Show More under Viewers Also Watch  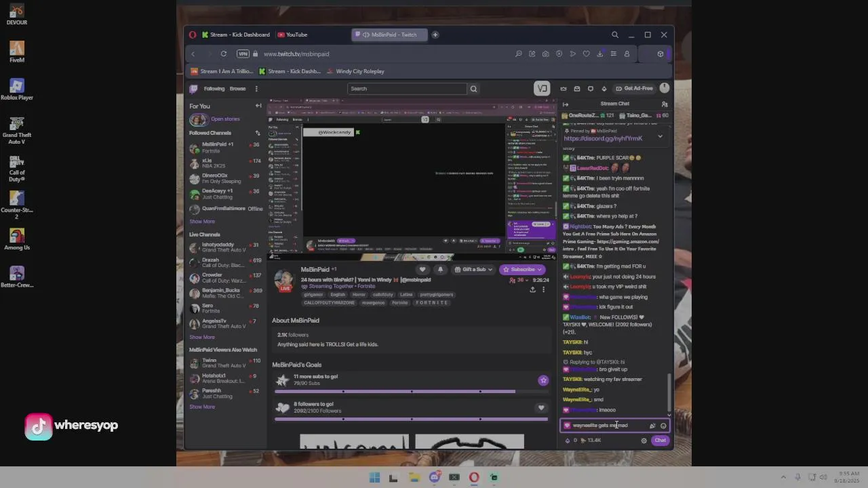click(x=202, y=407)
